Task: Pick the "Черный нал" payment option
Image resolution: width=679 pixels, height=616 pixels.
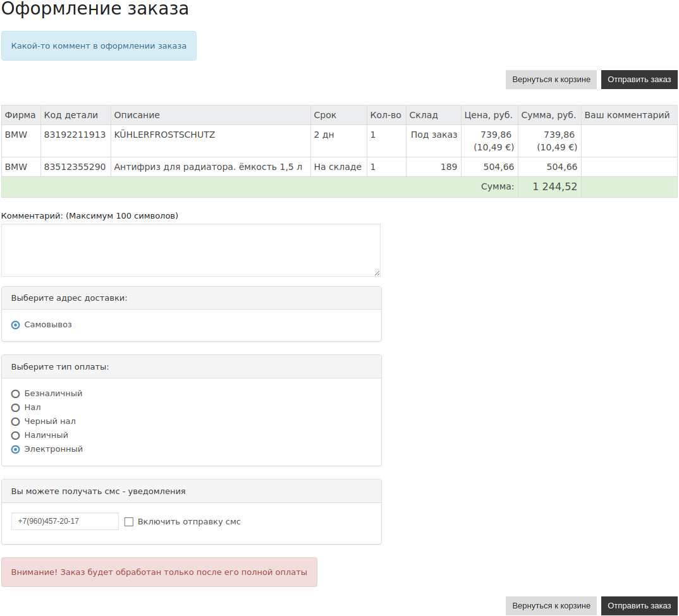Action: coord(16,421)
